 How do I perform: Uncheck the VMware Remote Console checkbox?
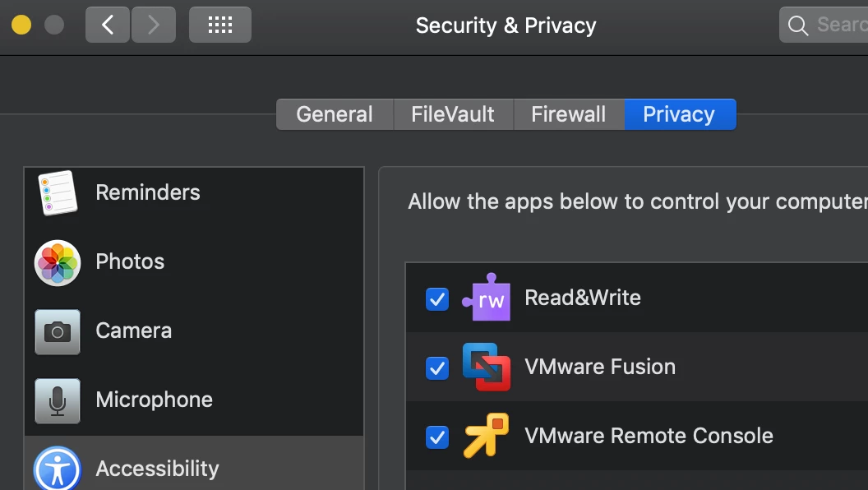(x=437, y=437)
